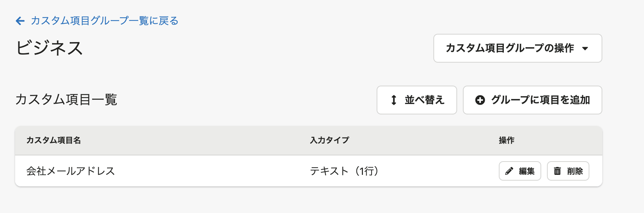Click the テキスト（1行） input type cell
The width and height of the screenshot is (644, 213).
344,171
